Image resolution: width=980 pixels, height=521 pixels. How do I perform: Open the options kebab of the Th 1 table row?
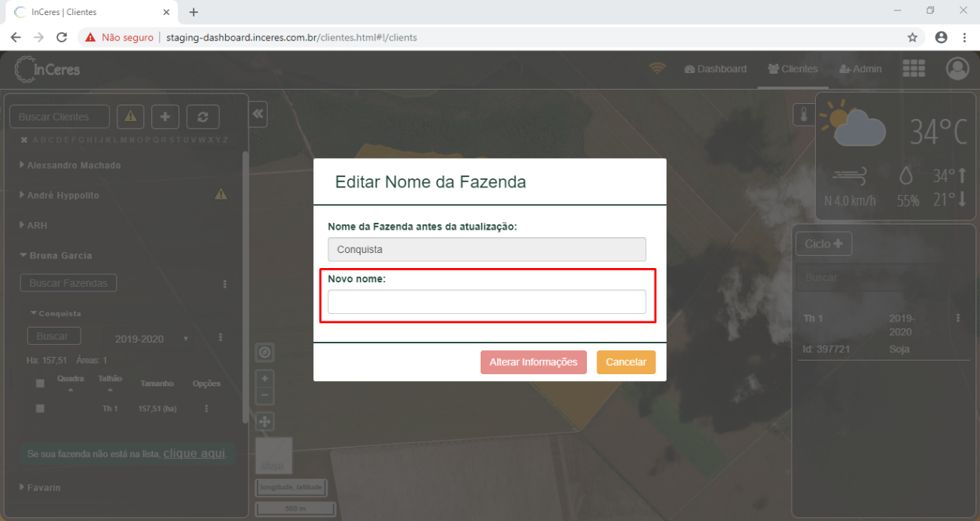click(x=206, y=408)
